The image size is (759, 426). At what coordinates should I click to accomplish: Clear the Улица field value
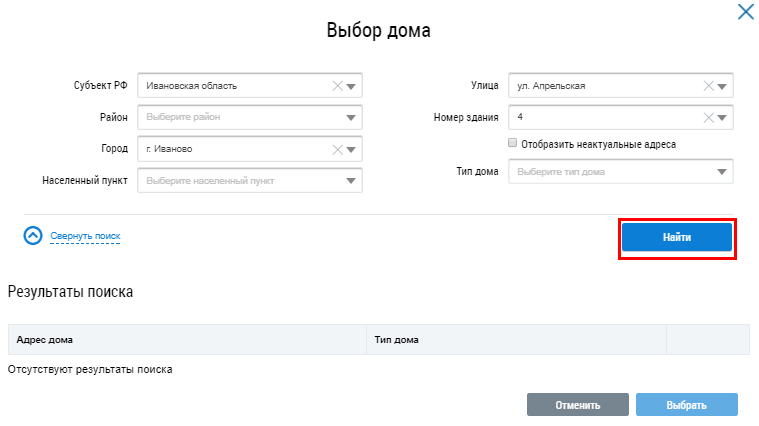click(709, 86)
